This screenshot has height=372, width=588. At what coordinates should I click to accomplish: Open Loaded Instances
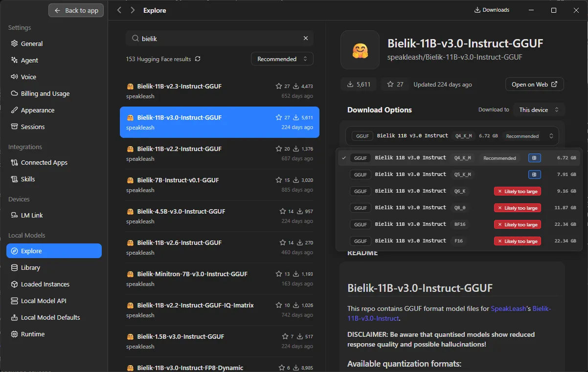point(54,284)
